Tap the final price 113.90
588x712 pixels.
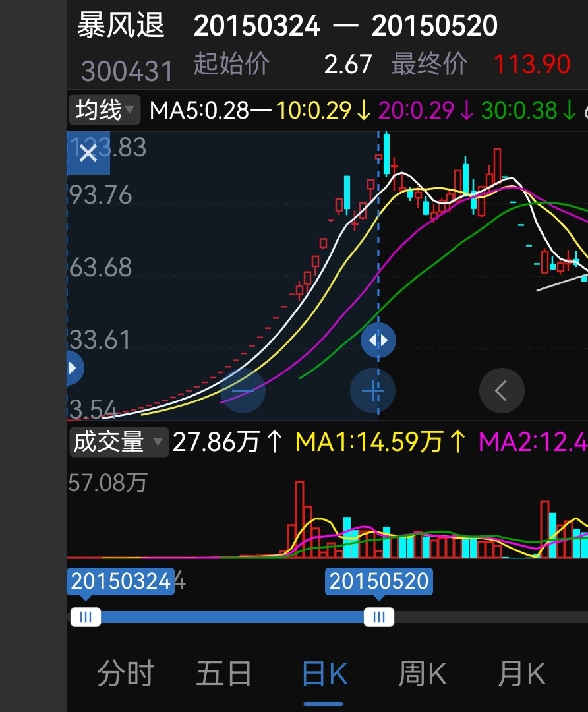point(532,63)
